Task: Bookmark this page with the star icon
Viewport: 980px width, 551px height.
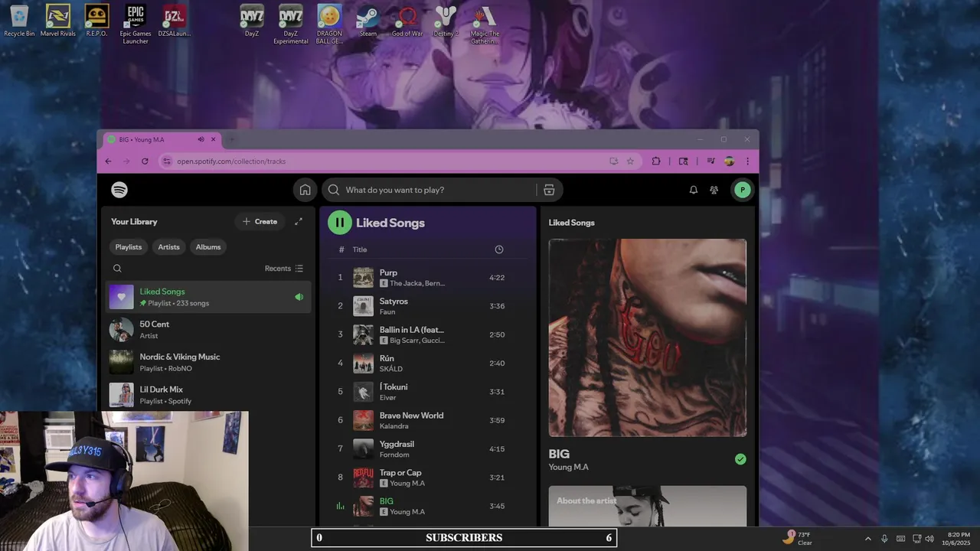Action: click(630, 161)
